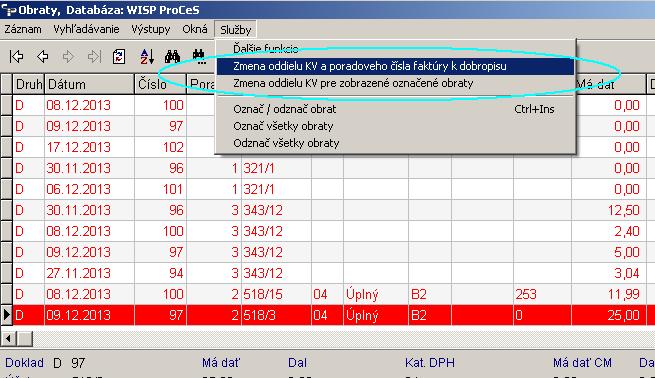Go to the next record arrow
Image resolution: width=655 pixels, height=378 pixels.
[68, 56]
